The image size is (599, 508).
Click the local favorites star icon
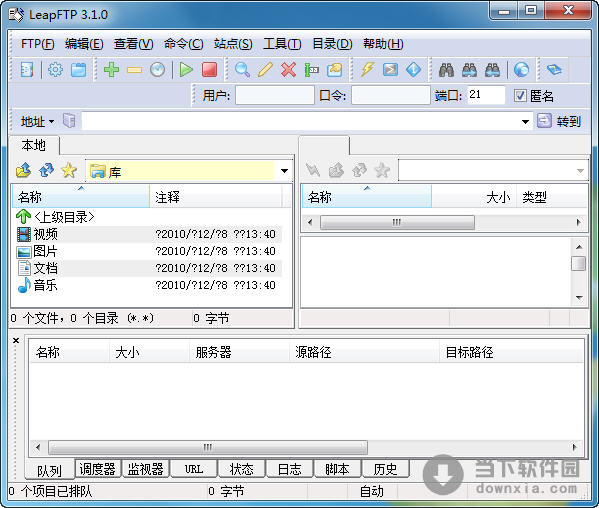click(x=69, y=170)
